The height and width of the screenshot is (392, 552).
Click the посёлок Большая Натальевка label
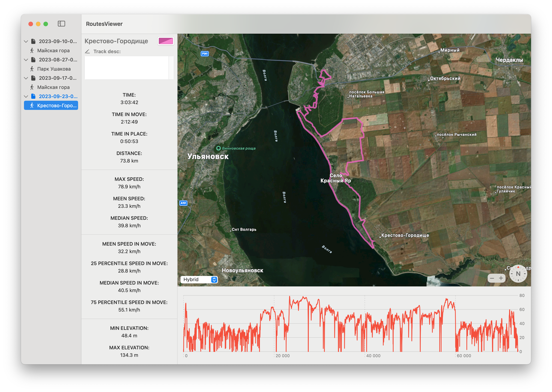367,94
